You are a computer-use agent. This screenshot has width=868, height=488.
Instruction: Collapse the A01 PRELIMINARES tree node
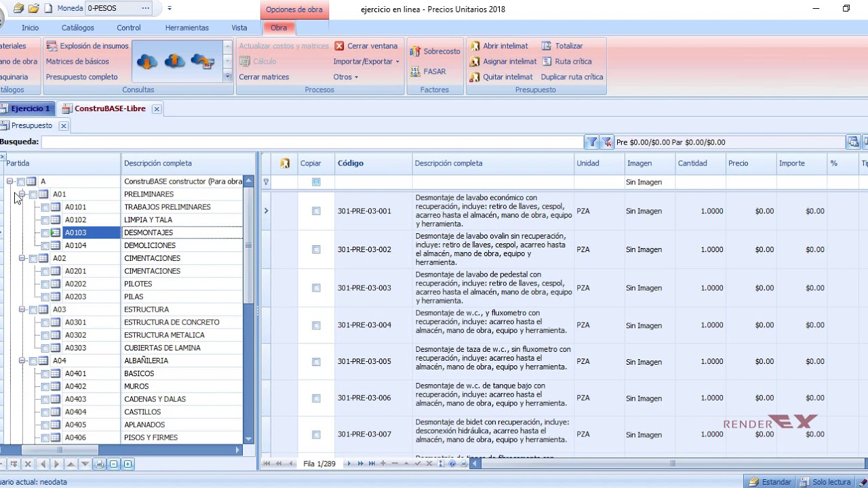coord(22,195)
